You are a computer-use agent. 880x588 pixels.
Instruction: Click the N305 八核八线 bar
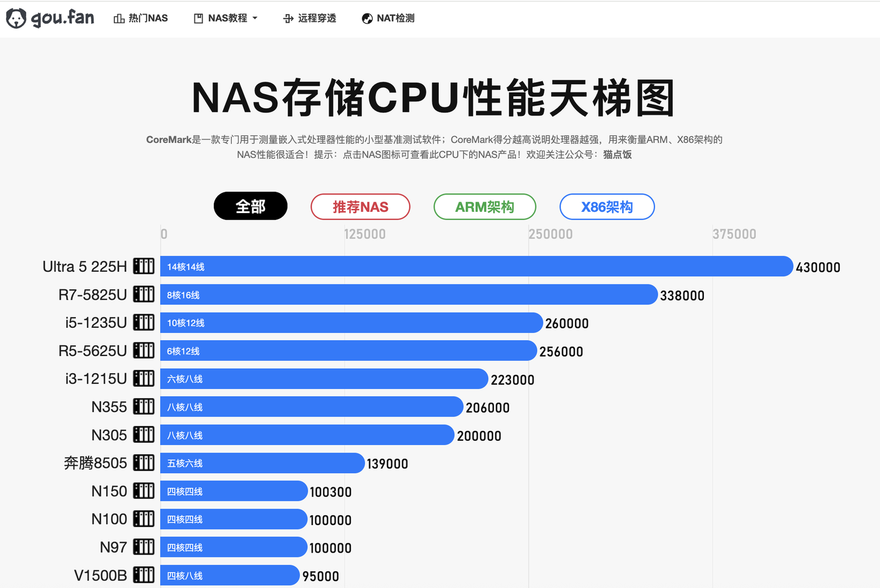click(307, 435)
